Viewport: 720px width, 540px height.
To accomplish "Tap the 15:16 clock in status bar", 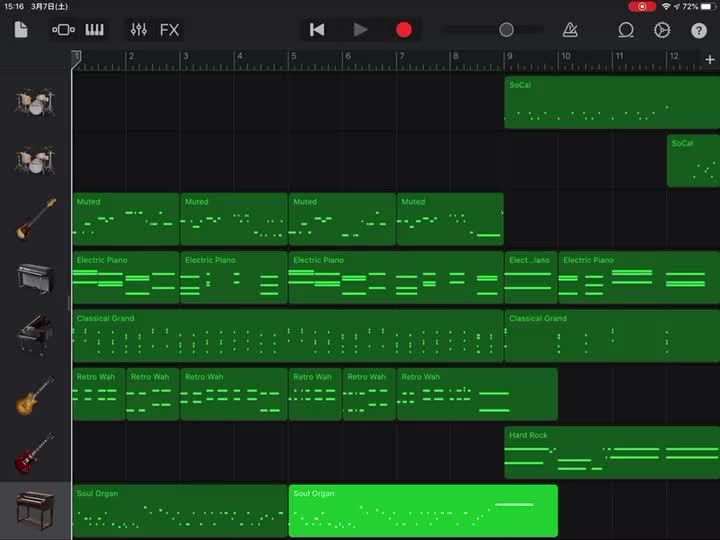I will (14, 6).
